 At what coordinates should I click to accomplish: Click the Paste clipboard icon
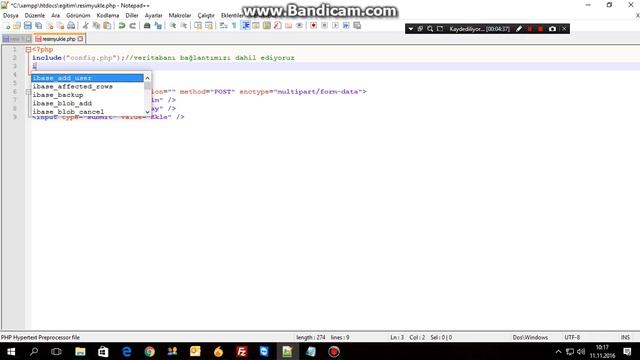coord(107,26)
